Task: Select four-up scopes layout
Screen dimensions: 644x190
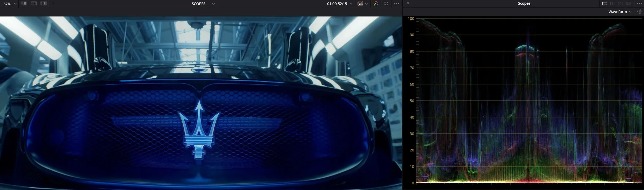Action: (621, 4)
